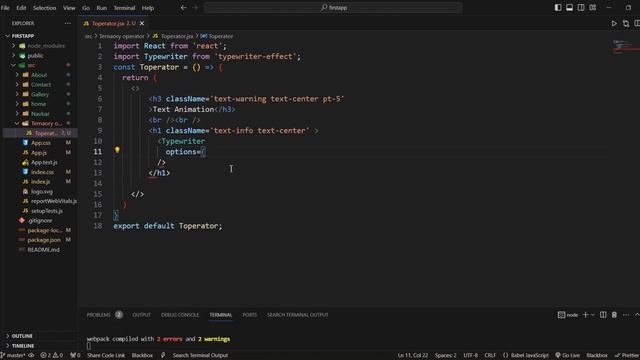Open changes icon beside the run button

[x=626, y=24]
